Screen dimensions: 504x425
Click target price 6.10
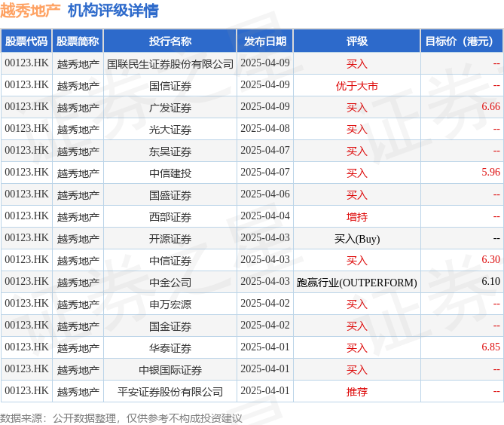click(490, 281)
